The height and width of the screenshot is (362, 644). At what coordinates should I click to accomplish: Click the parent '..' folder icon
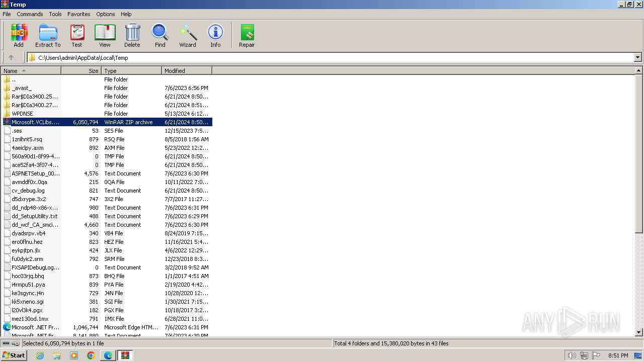[x=7, y=79]
